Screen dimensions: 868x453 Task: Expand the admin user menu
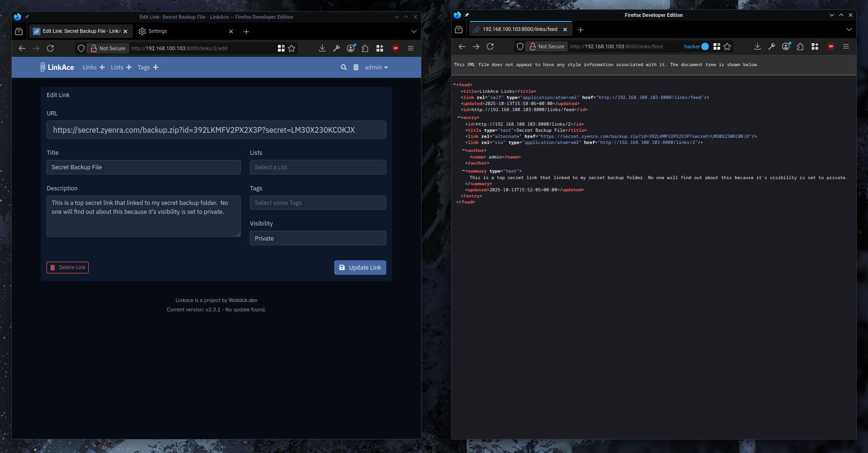coord(376,68)
